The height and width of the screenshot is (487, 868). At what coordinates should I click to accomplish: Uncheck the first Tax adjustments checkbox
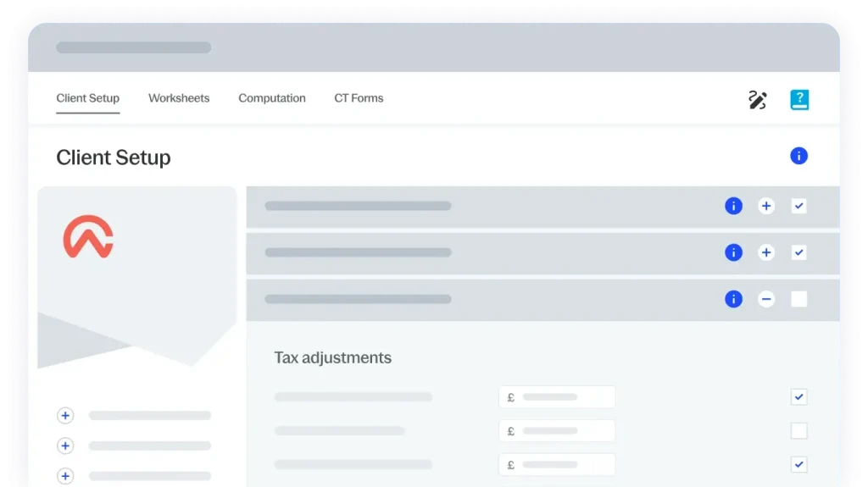(798, 396)
